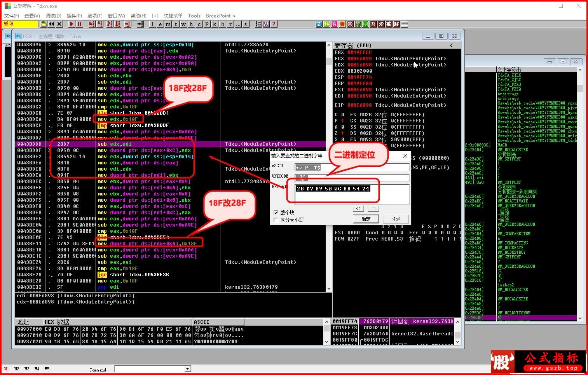This screenshot has height=375, width=588.
Task: Open the Patches window with the 'P' button
Action: [206, 24]
